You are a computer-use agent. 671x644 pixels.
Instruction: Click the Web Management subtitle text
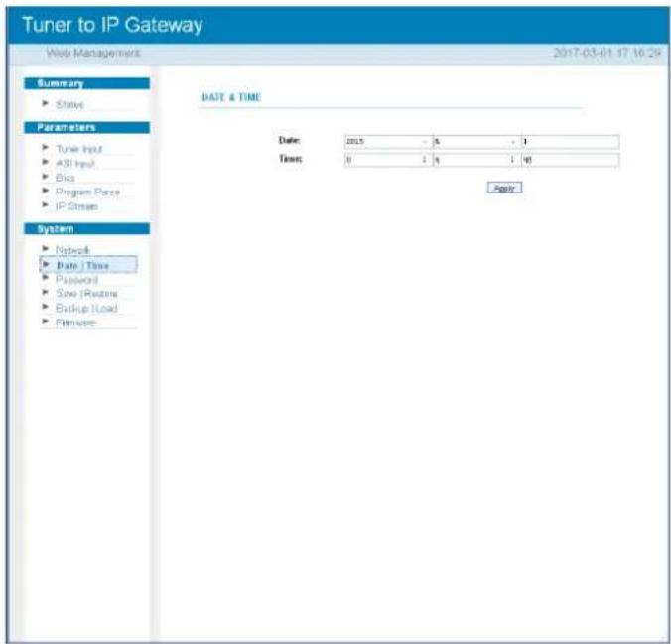[x=93, y=53]
